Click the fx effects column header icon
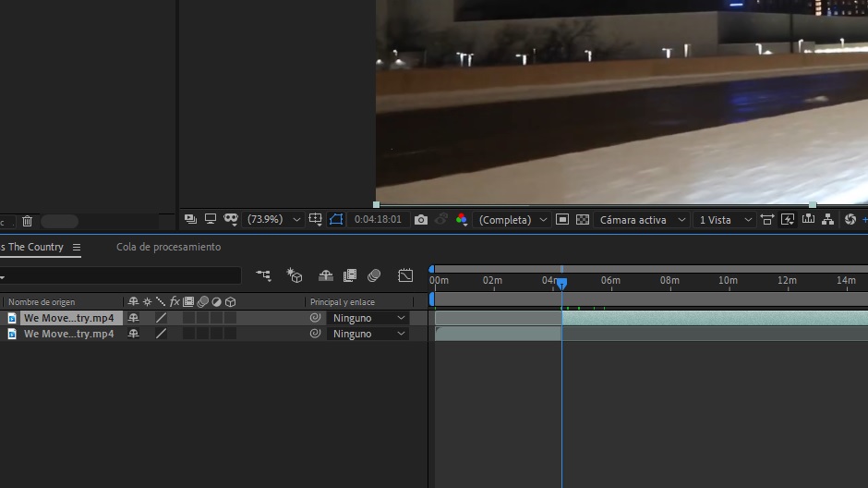Screen dimensions: 868x488 175,302
